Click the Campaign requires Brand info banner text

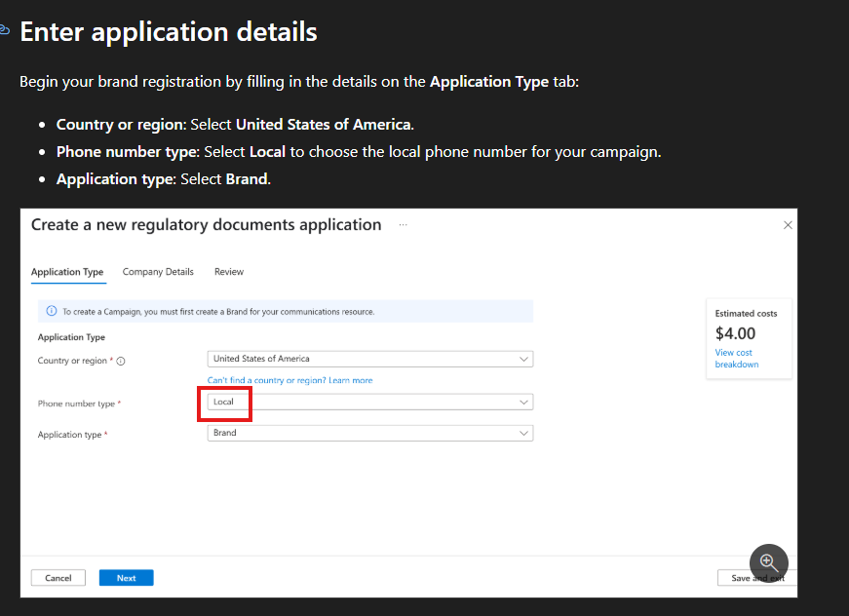218,312
